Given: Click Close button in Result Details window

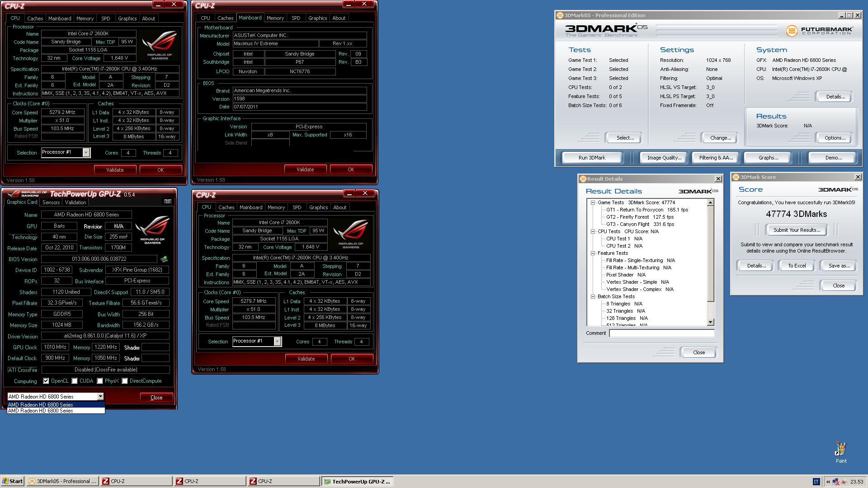Looking at the screenshot, I should tap(698, 352).
